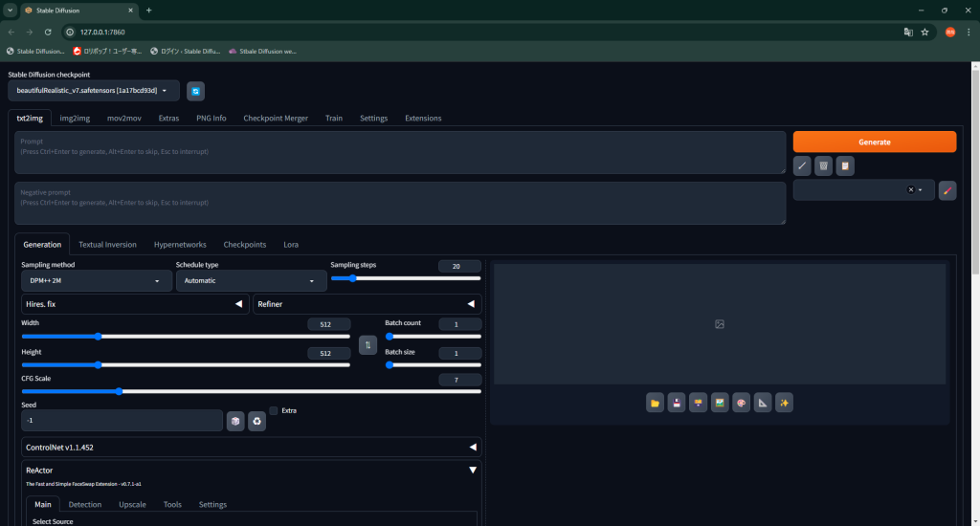Screen dimensions: 980x526
Task: Open the Stable Diffusion checkpoint dropdown
Action: click(x=93, y=91)
